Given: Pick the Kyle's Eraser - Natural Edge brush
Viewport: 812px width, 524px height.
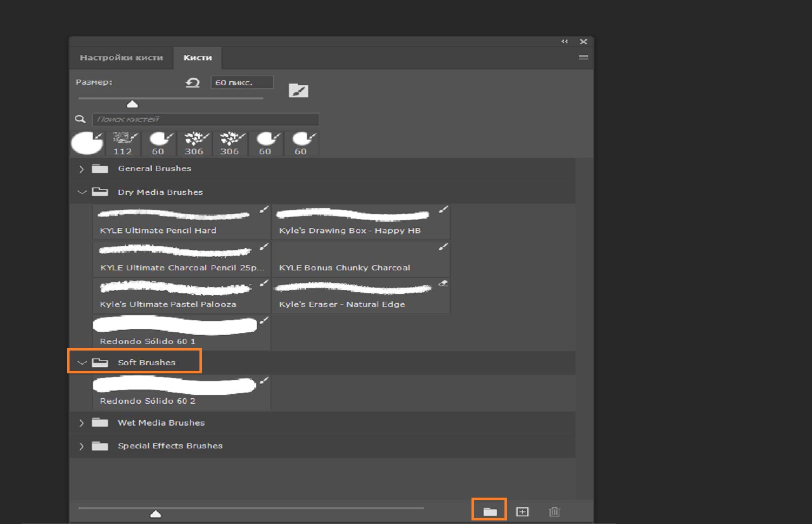Looking at the screenshot, I should (x=361, y=296).
